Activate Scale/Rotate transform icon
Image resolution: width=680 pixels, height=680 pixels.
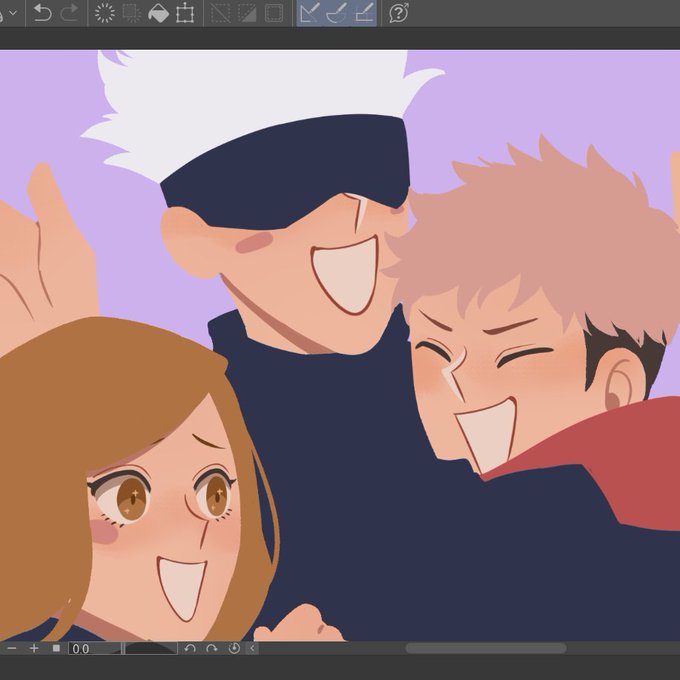(x=185, y=13)
